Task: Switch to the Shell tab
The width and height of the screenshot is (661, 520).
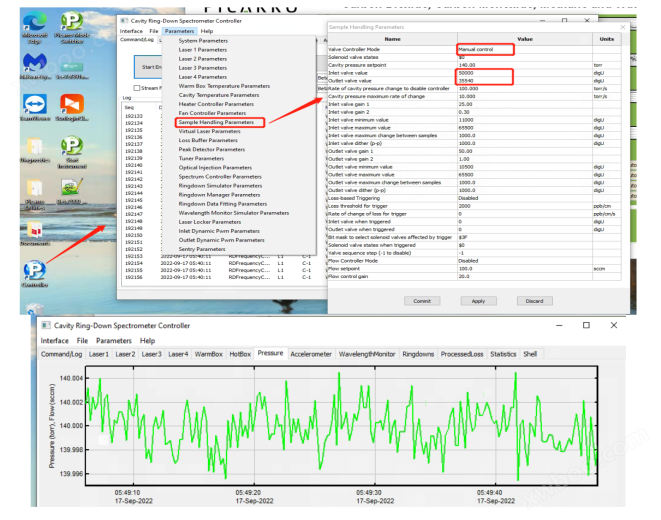Action: (x=530, y=354)
